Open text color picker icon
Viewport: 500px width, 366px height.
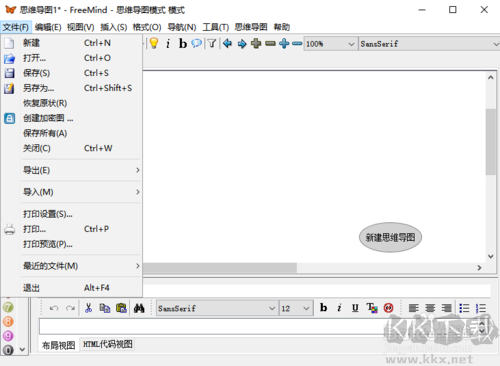pyautogui.click(x=372, y=308)
